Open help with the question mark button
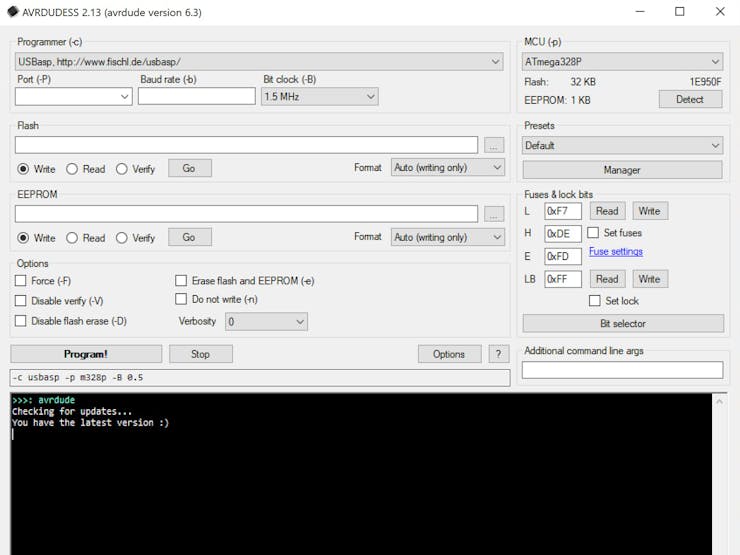Image resolution: width=740 pixels, height=555 pixels. point(498,354)
